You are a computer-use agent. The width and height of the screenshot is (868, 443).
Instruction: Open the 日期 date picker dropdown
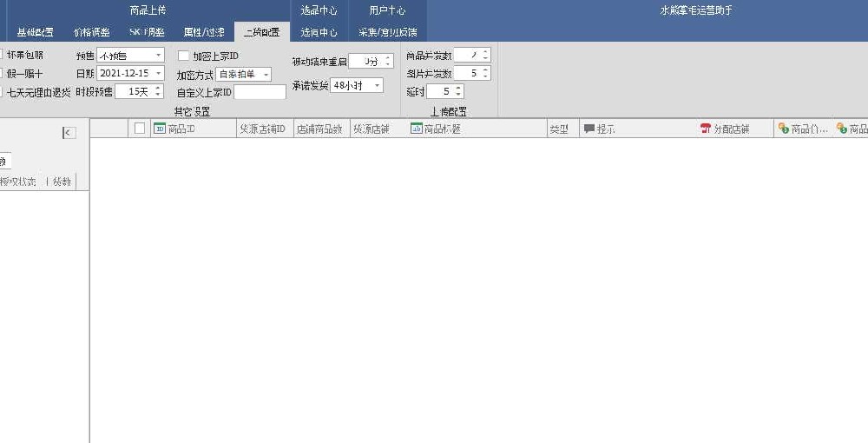(159, 73)
